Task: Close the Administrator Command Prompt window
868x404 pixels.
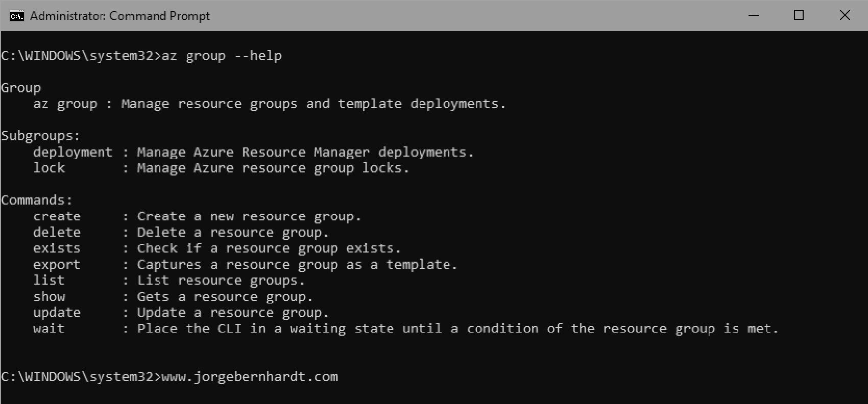Action: (x=845, y=16)
